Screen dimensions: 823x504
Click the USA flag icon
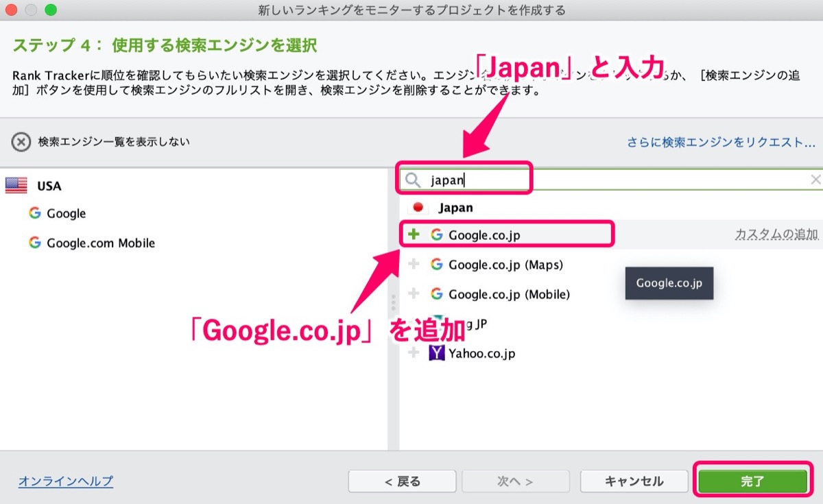(16, 185)
